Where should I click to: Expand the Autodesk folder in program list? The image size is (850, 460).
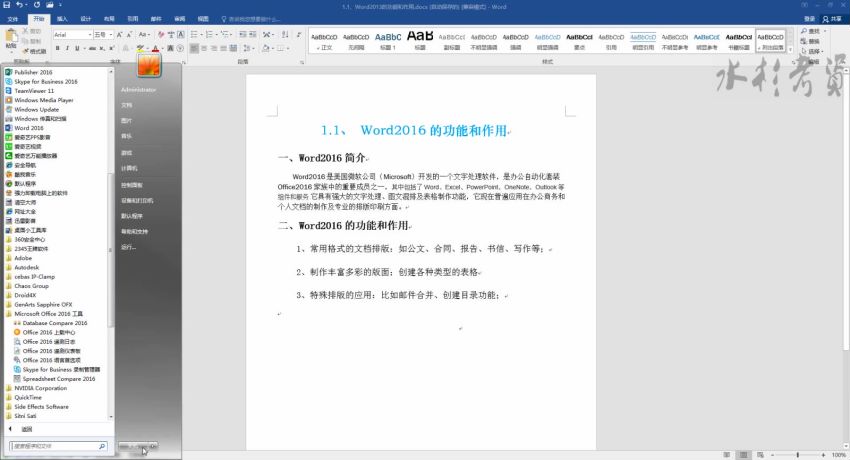22,267
